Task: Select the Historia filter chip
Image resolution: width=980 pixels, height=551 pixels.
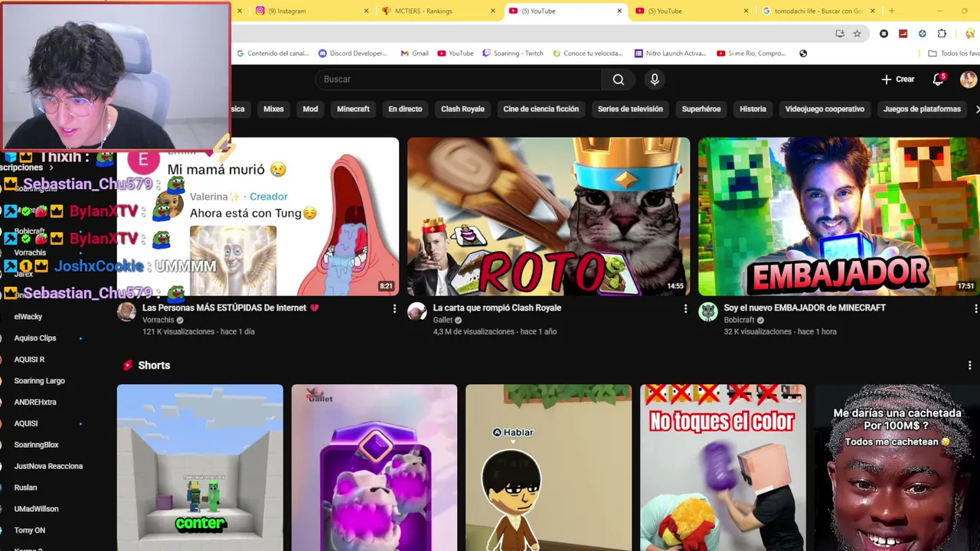Action: [753, 109]
